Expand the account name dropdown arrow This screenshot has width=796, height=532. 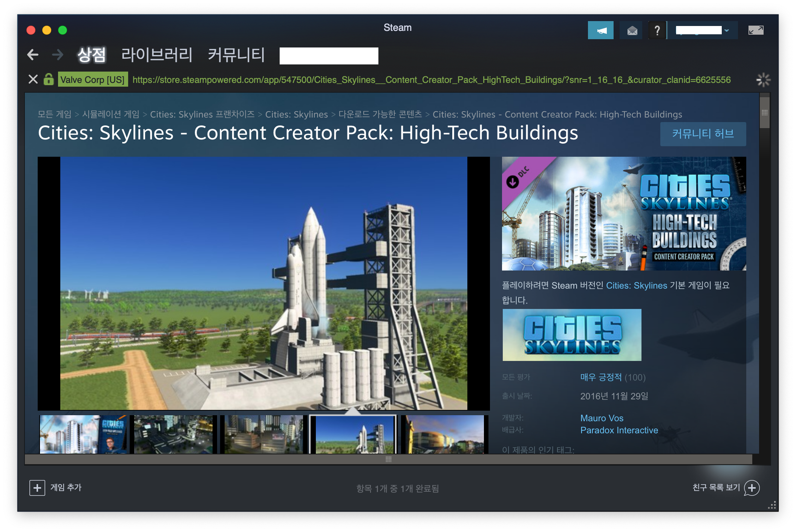pyautogui.click(x=727, y=31)
